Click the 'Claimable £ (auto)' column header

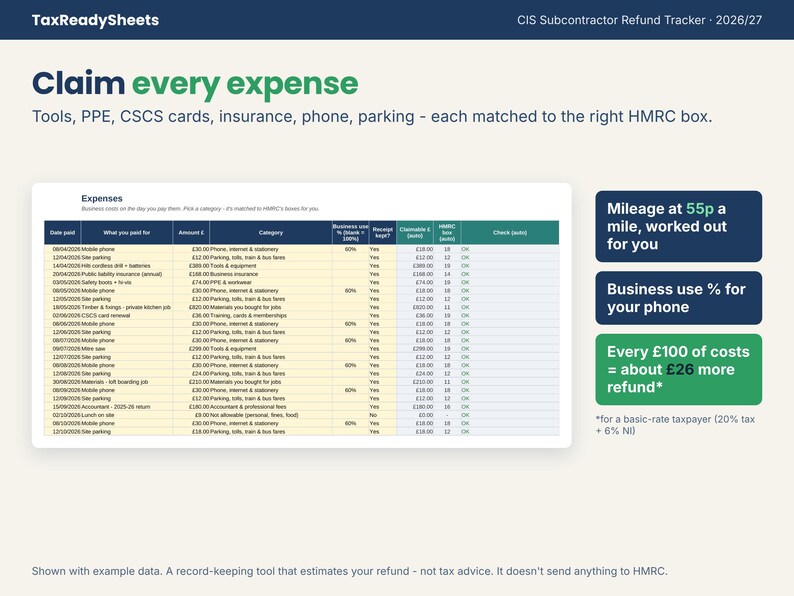415,232
